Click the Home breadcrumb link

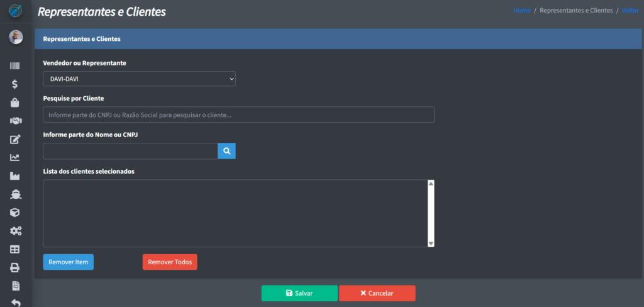[521, 11]
